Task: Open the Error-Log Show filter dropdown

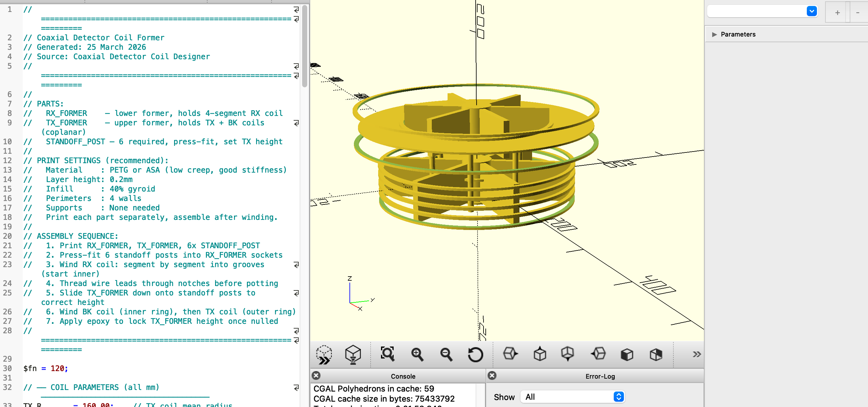Action: (x=572, y=397)
